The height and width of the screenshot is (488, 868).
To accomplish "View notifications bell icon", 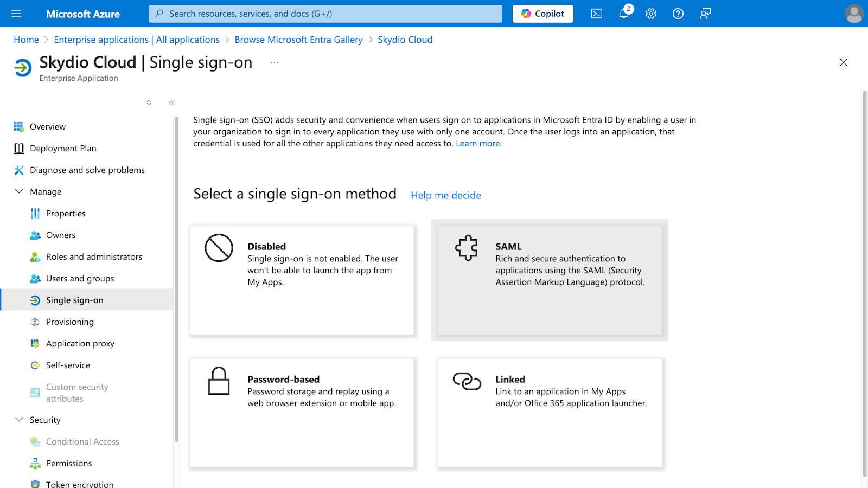I will (624, 14).
